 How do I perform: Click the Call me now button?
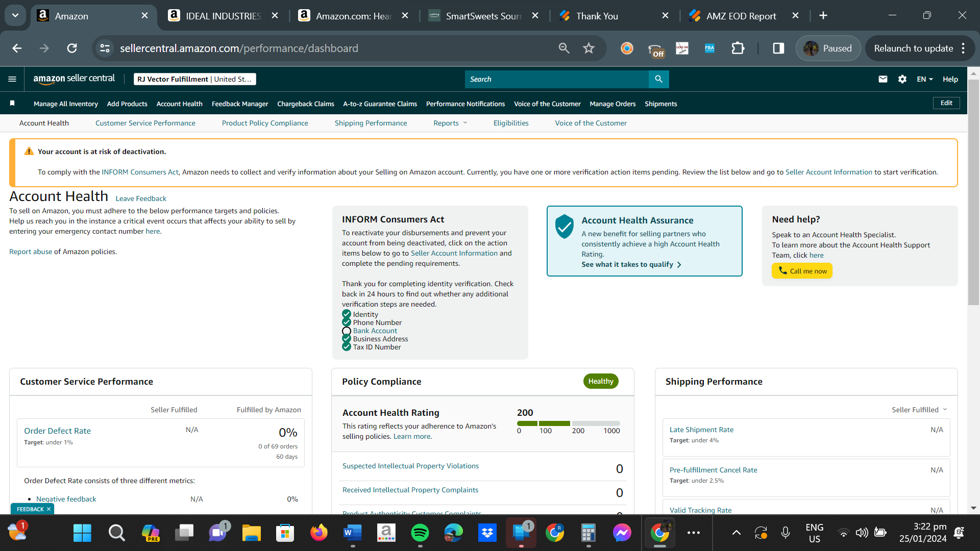point(802,271)
